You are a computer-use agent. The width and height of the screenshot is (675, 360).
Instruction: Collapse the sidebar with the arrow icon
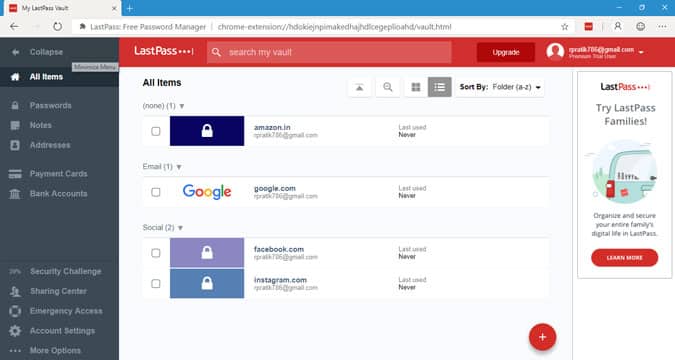click(15, 52)
